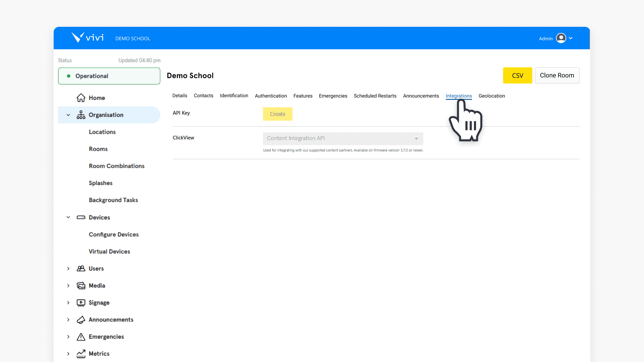
Task: Click the Metrics chart icon
Action: (81, 354)
